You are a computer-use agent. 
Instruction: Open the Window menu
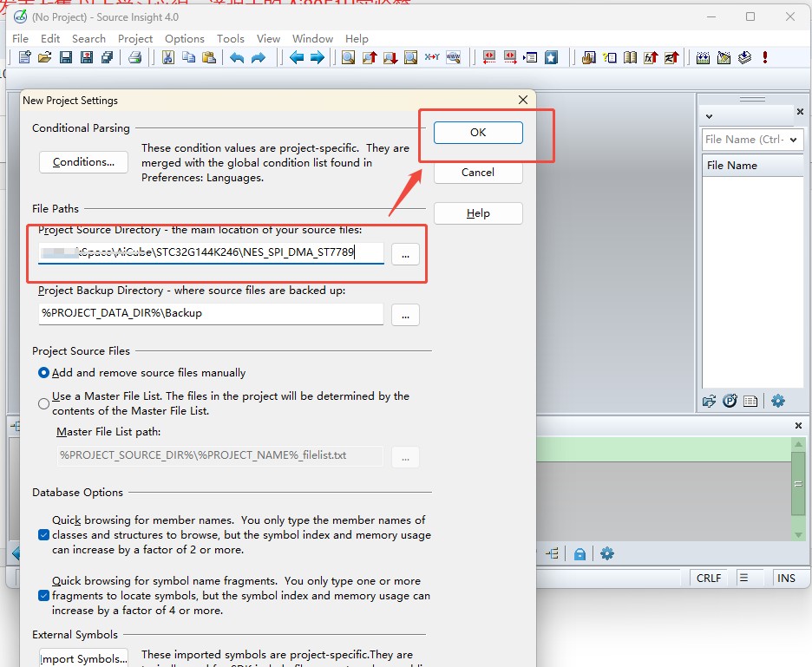click(312, 39)
